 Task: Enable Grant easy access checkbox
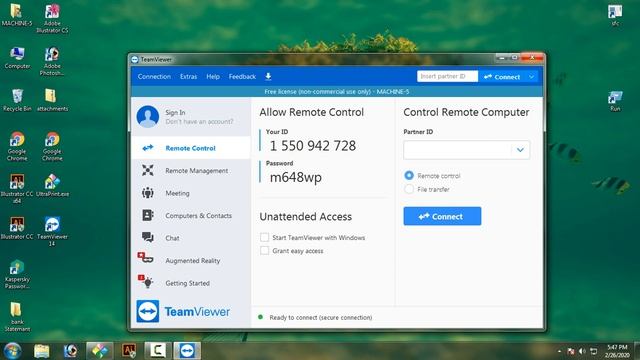click(x=264, y=250)
